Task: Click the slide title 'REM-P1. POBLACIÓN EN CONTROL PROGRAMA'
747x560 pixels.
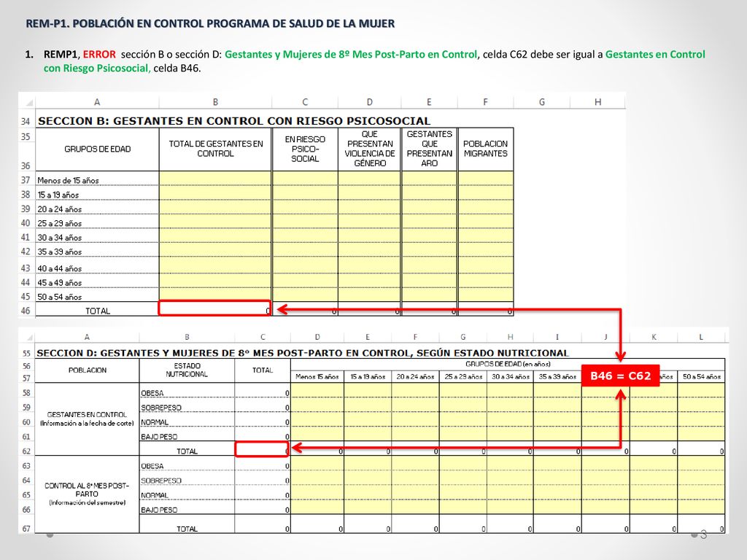Action: pos(210,23)
